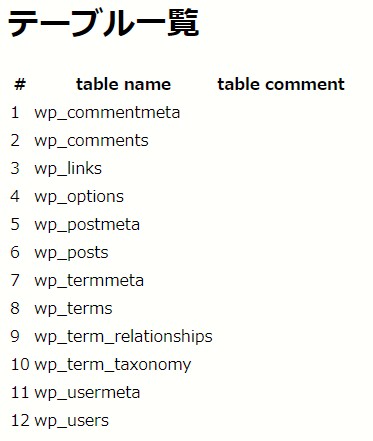Click the 'table name' column header
Image resolution: width=373 pixels, height=441 pixels.
pos(123,84)
